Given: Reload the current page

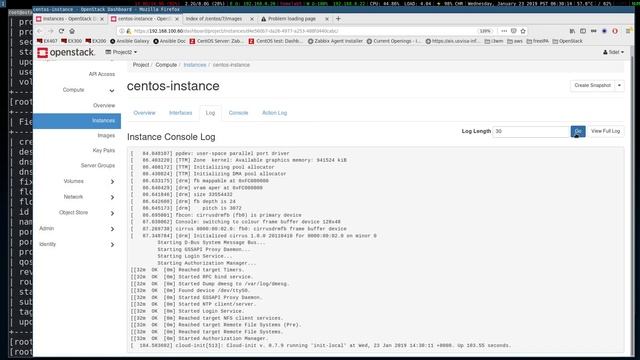Looking at the screenshot, I should tap(61, 31).
